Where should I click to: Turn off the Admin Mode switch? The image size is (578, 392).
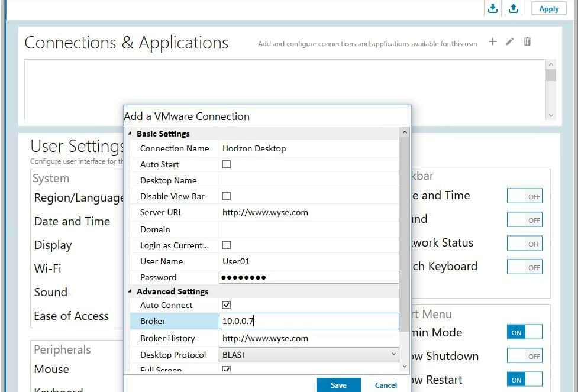pos(524,332)
